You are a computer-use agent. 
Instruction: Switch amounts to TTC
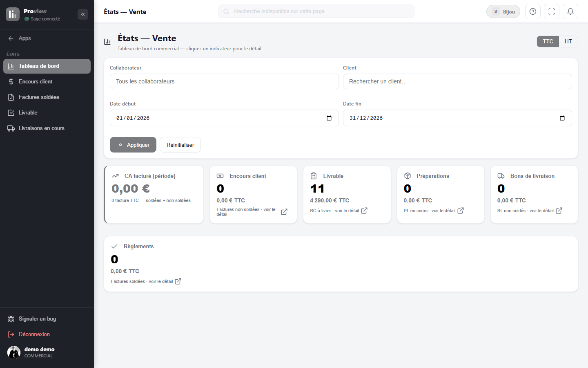[x=548, y=41]
